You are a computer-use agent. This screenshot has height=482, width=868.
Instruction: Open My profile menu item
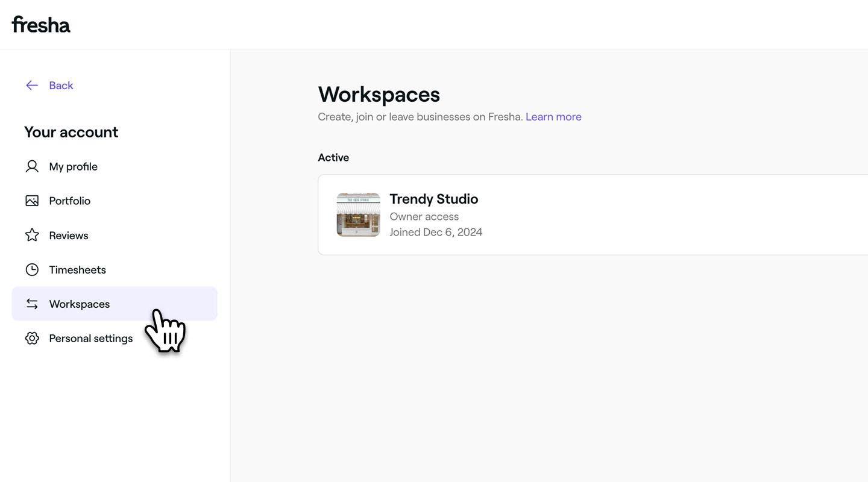coord(73,166)
